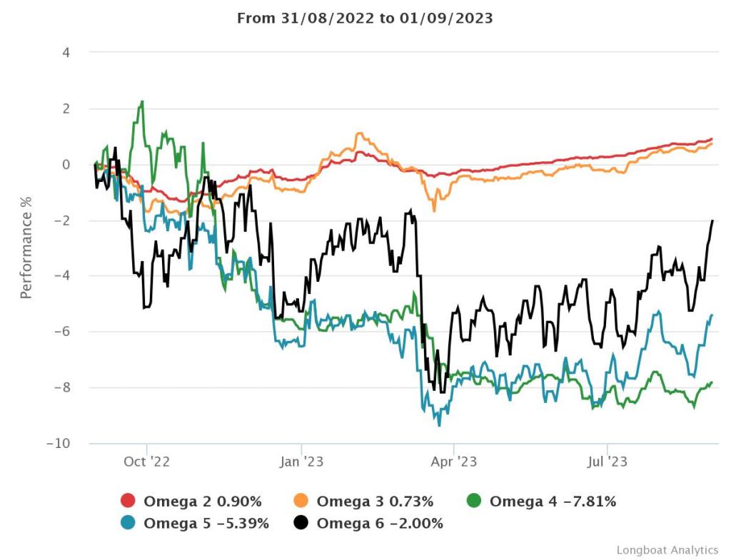Click the Oct '22 x-axis label
731x560 pixels.
[146, 462]
